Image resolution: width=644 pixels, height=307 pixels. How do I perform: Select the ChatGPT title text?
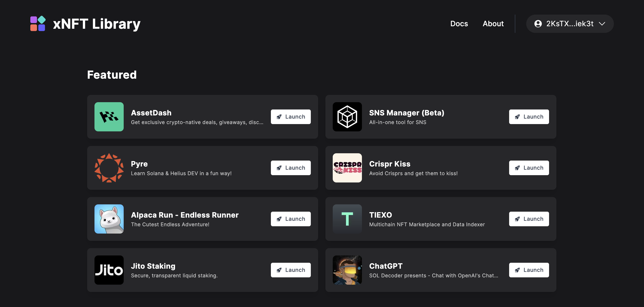(x=386, y=266)
